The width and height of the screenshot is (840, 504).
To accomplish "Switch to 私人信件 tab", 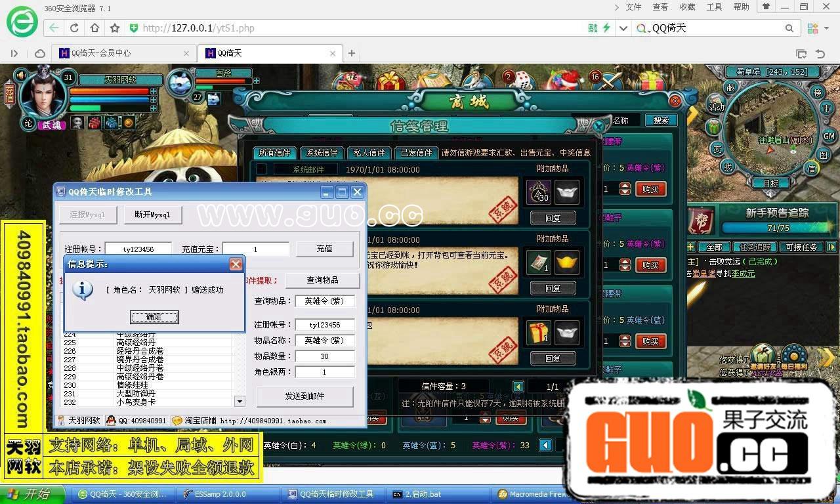I will click(x=369, y=152).
